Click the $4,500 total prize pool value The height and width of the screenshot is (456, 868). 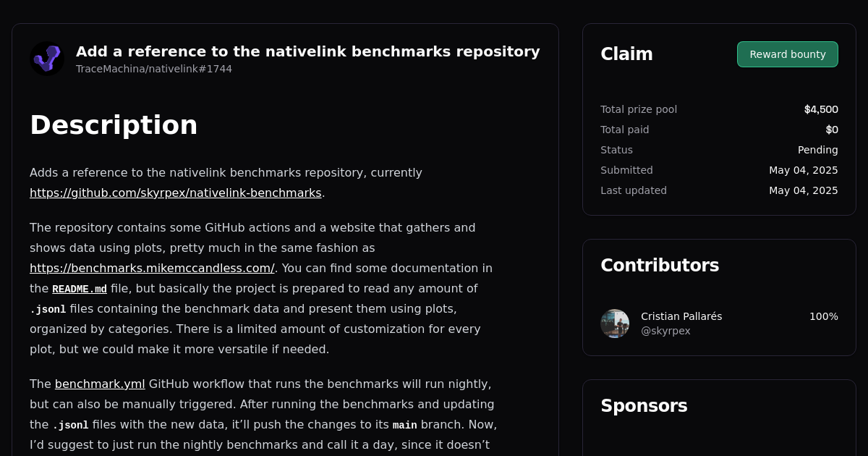821,109
